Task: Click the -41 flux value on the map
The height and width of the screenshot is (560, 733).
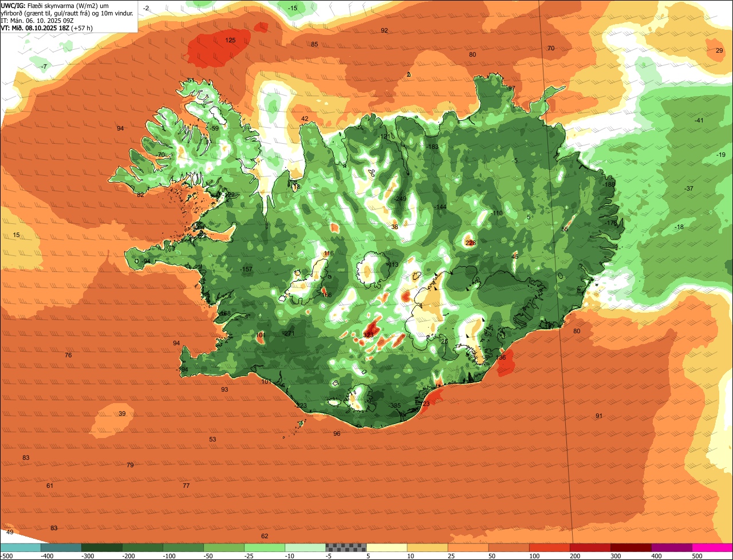Action: click(699, 120)
